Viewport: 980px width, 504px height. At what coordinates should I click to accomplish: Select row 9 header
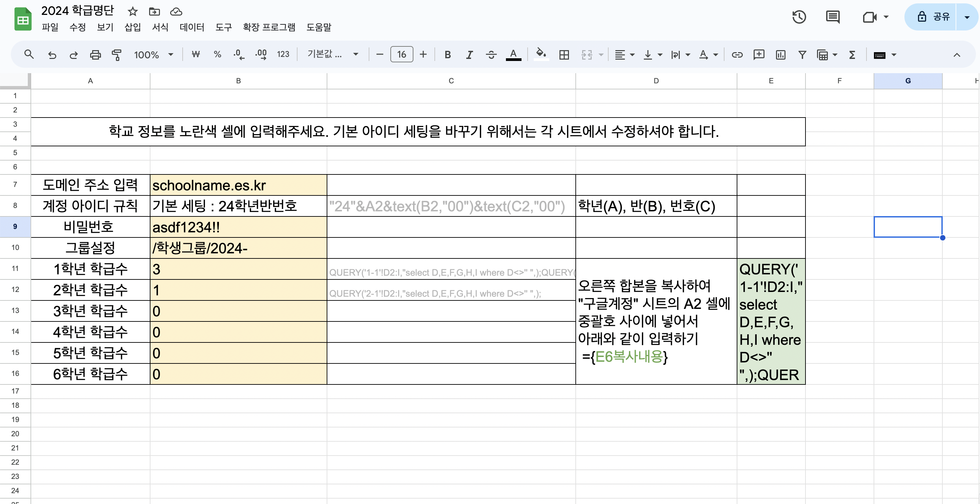(15, 227)
